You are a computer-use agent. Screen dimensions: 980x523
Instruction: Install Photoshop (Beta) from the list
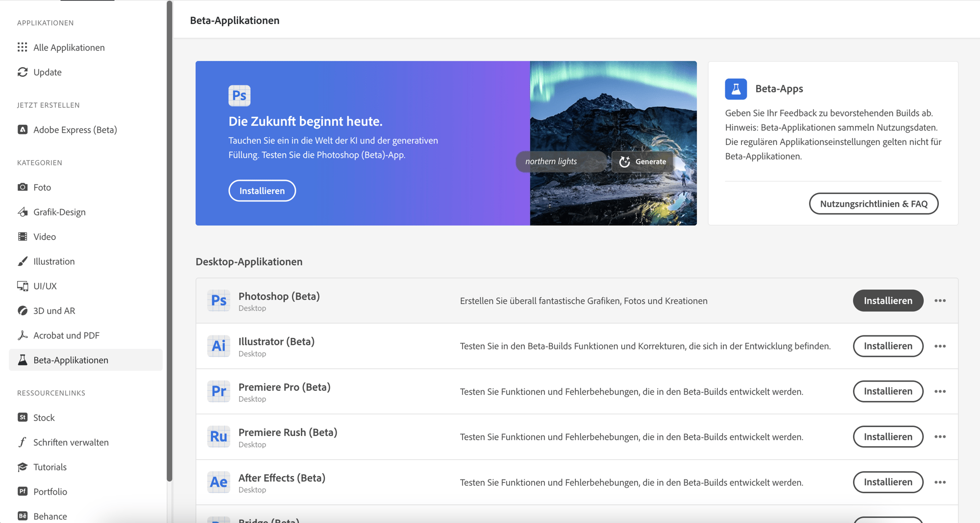tap(888, 301)
